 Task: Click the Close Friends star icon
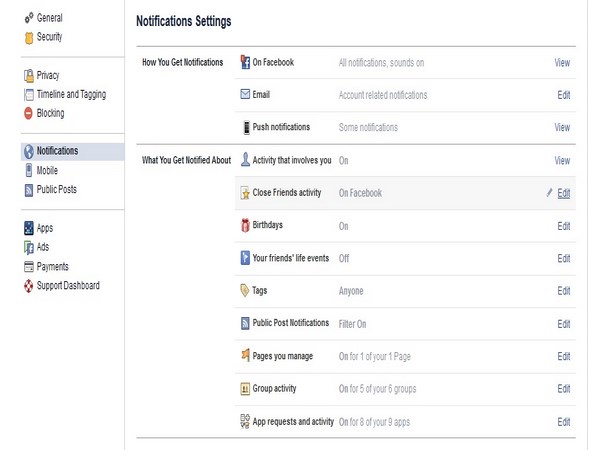point(245,192)
